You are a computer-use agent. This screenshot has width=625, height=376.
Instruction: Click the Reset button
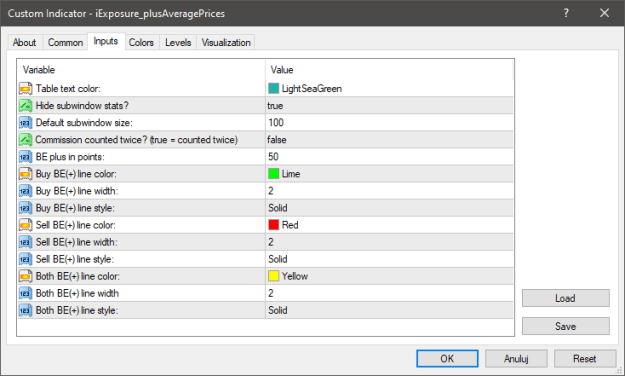[x=585, y=358]
